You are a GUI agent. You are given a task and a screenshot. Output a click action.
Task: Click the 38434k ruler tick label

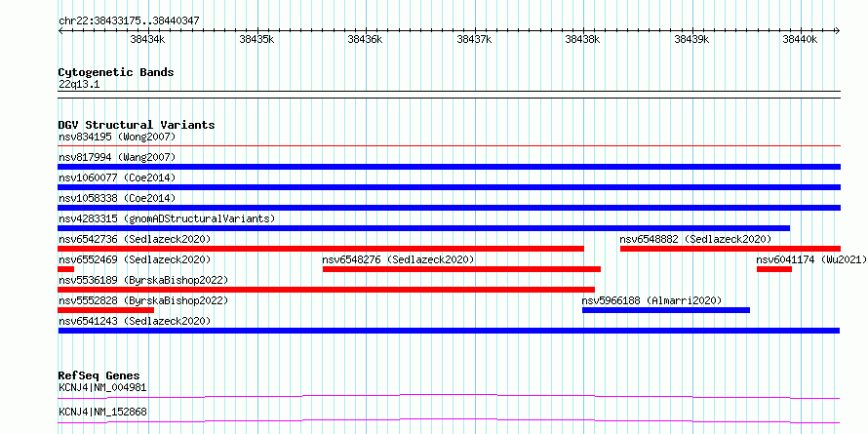tap(147, 39)
